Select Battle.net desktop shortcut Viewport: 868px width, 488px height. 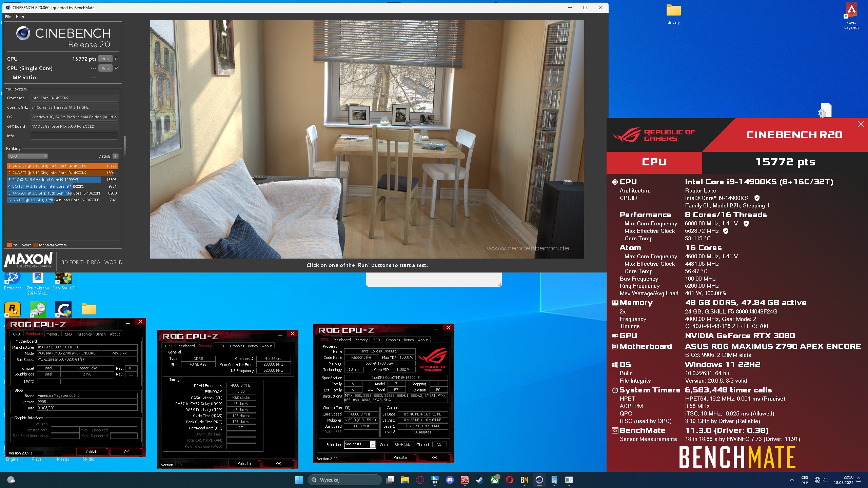tap(13, 281)
